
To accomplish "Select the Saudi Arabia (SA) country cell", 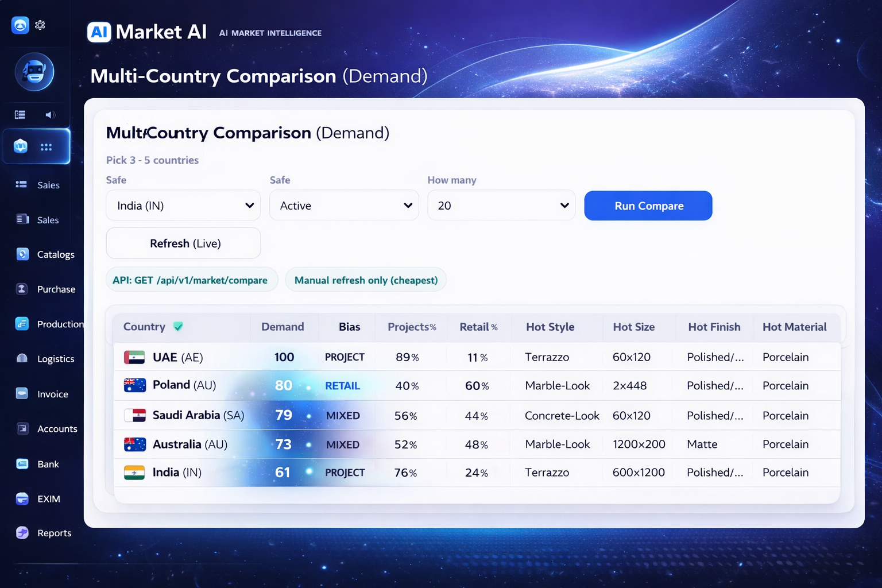I will click(198, 415).
